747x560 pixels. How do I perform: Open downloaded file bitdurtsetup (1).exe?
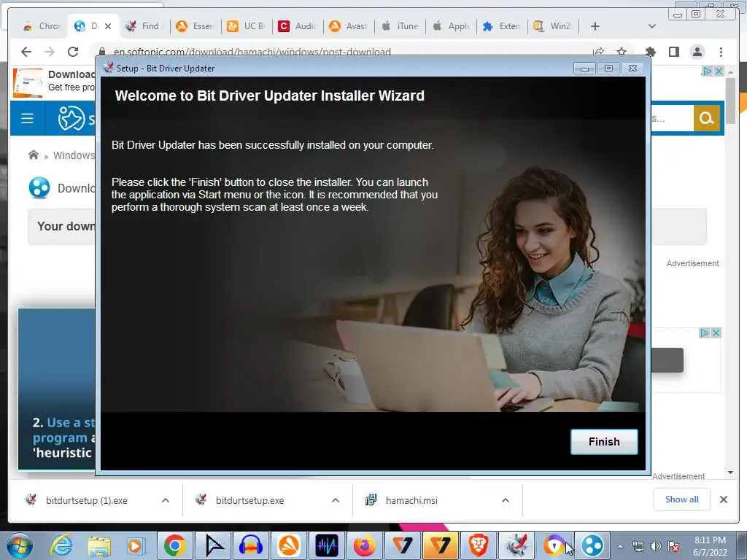coord(87,500)
